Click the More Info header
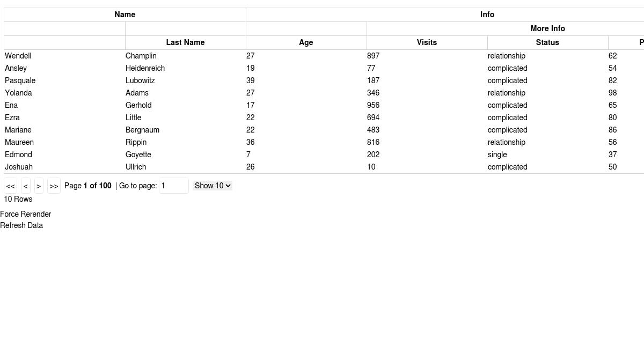Image resolution: width=644 pixels, height=338 pixels. (x=547, y=28)
